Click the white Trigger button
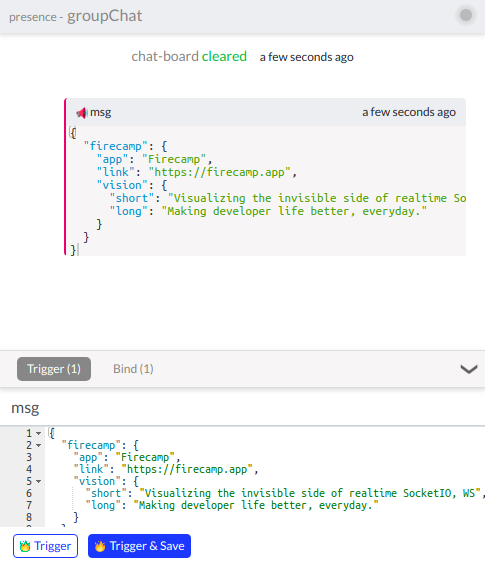Viewport: 485px width, 565px height. [45, 546]
